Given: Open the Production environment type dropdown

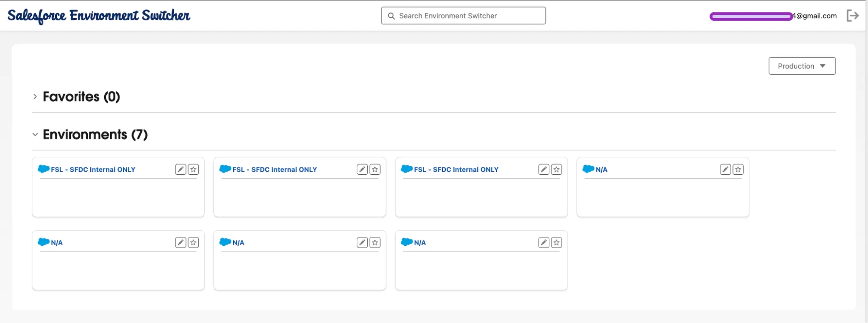Looking at the screenshot, I should (802, 66).
